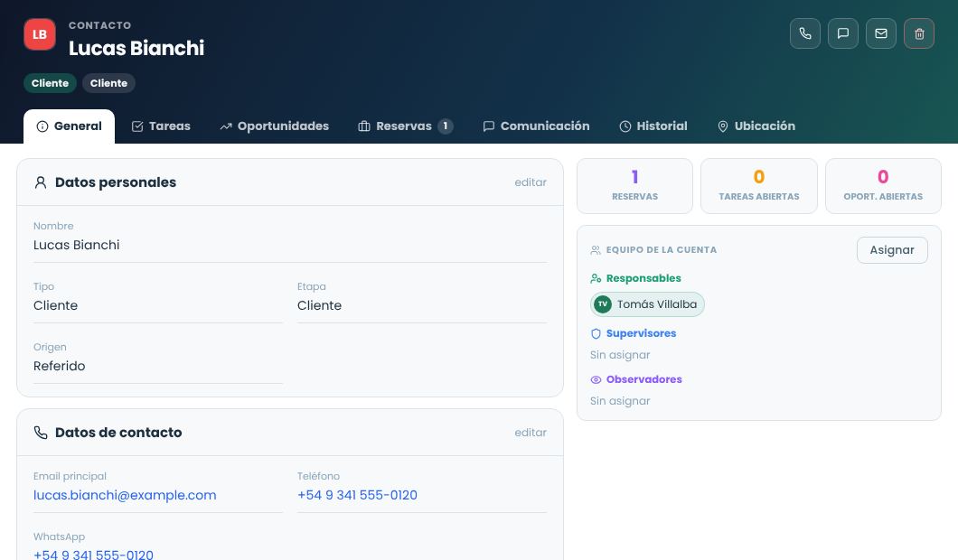This screenshot has height=560, width=958.
Task: Click editar in Datos personales
Action: tap(531, 182)
